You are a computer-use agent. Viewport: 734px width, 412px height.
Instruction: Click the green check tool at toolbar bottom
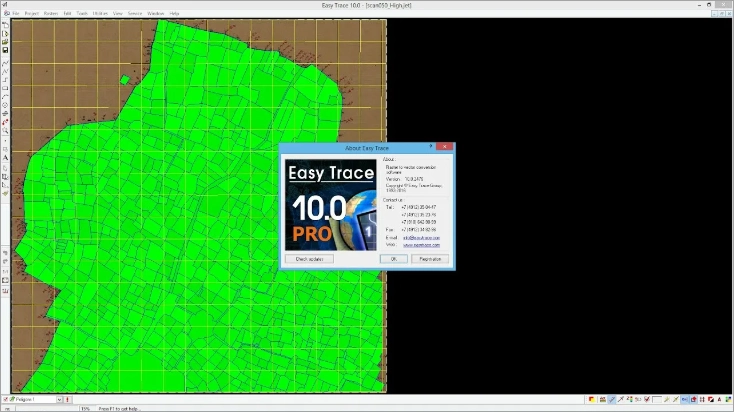[5, 193]
